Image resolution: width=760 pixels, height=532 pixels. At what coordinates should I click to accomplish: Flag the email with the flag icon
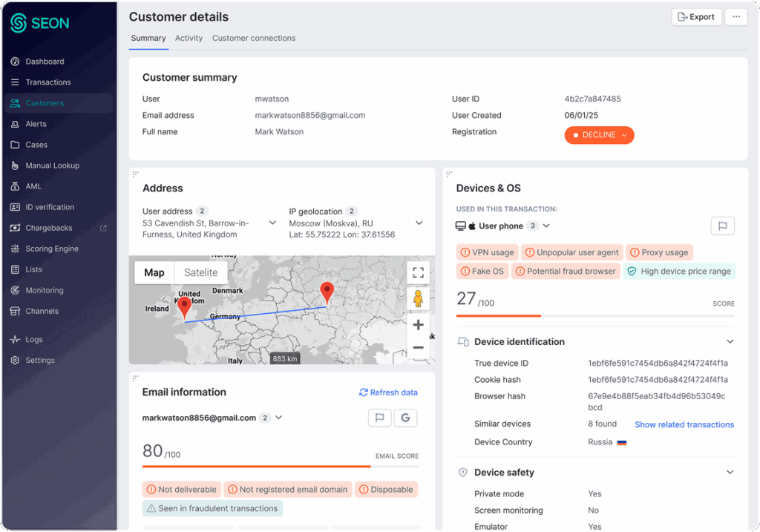coord(380,418)
